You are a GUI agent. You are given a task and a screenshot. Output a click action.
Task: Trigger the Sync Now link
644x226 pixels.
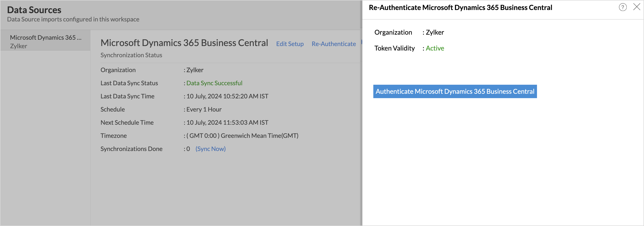coord(210,149)
